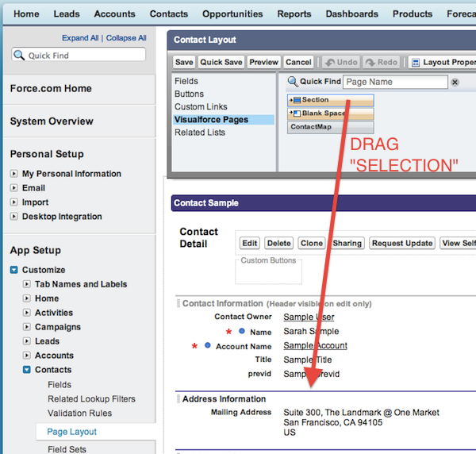Screen dimensions: 476x454
Task: Open Field Sets in the sidebar
Action: [x=67, y=449]
